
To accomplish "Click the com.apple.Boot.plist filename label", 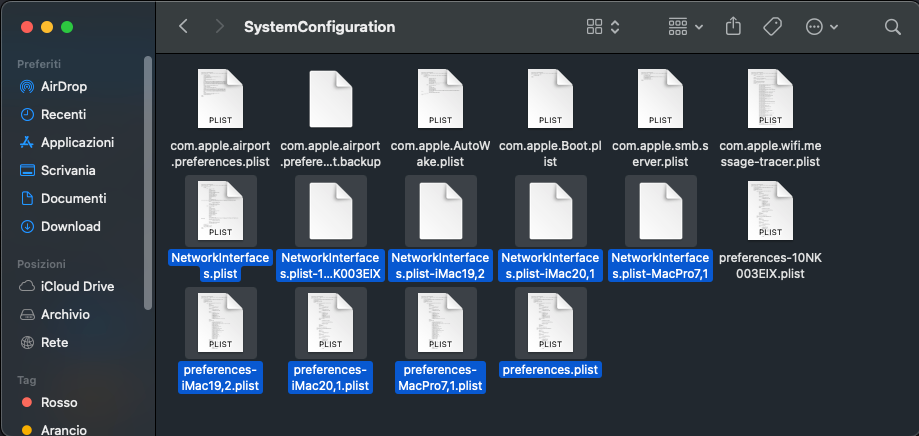I will (x=550, y=153).
